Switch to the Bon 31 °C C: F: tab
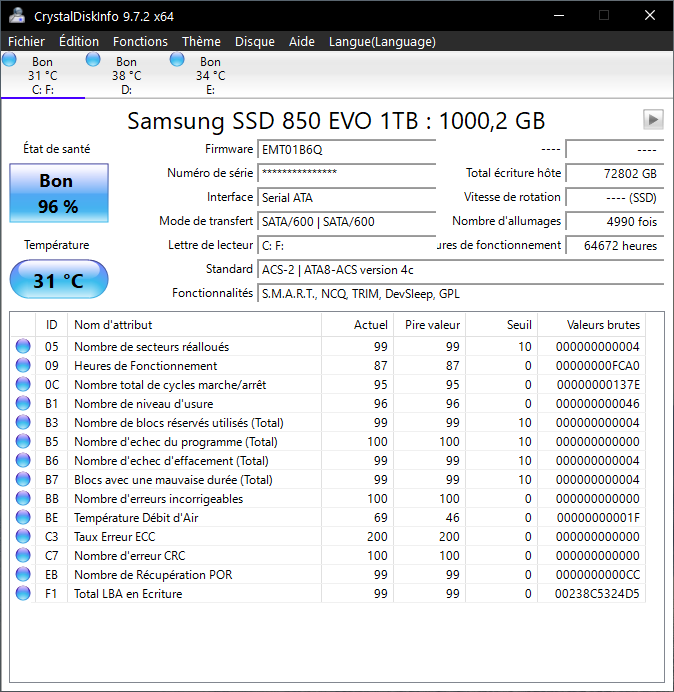Viewport: 674px width, 692px height. [x=43, y=75]
